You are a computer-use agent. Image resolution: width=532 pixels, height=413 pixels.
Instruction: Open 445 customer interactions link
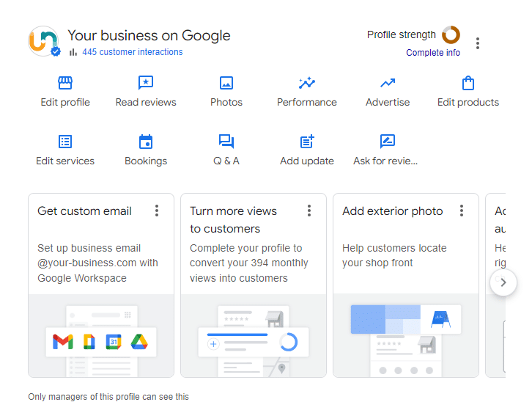(133, 52)
